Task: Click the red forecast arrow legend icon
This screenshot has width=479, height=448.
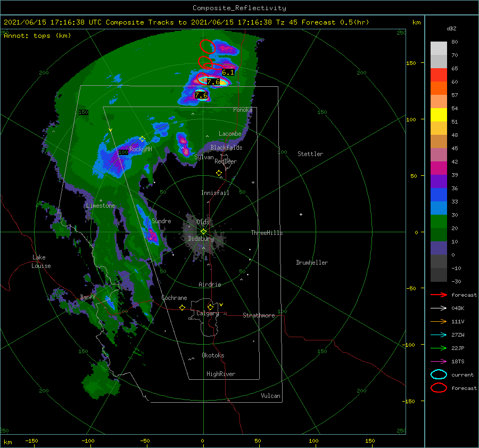Action: pyautogui.click(x=439, y=295)
